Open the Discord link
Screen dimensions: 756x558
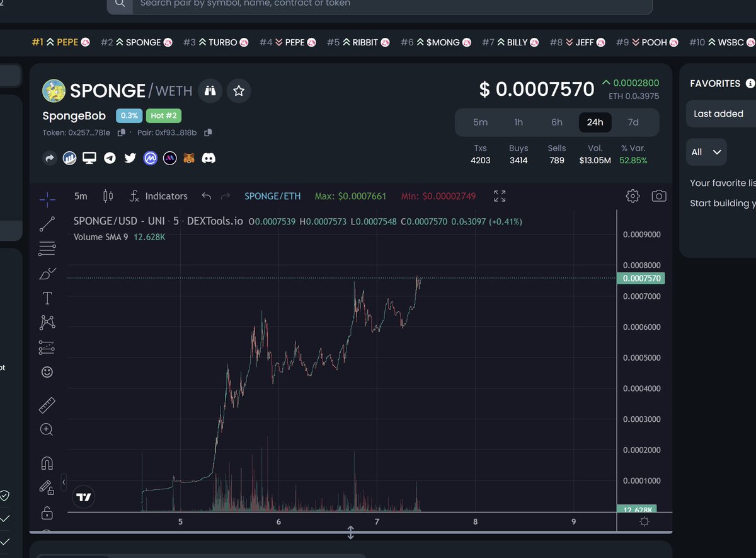209,158
